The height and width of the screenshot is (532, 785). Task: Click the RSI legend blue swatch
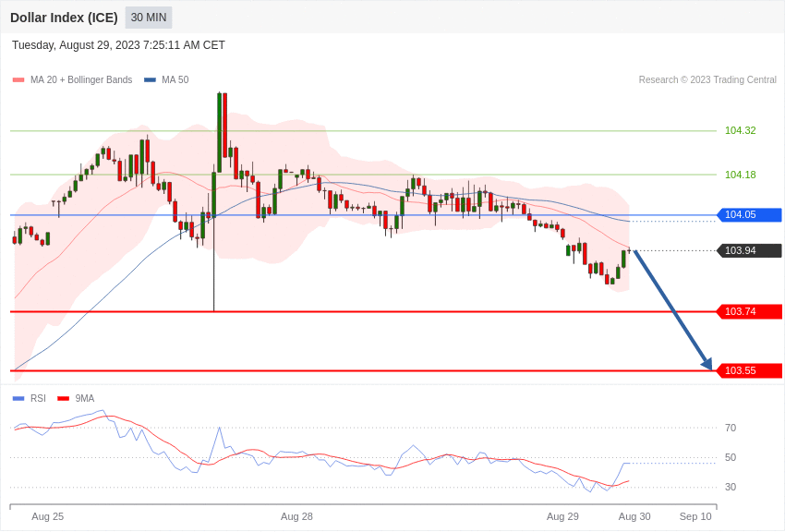tap(18, 398)
